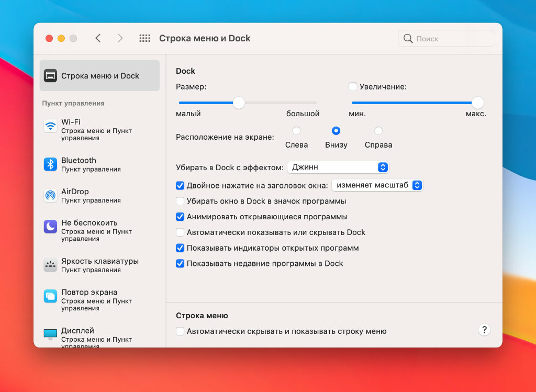Click the search magnifier icon

click(408, 39)
